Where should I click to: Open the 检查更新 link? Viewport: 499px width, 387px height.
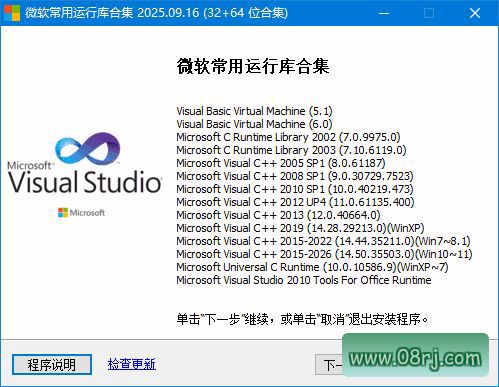coord(131,364)
